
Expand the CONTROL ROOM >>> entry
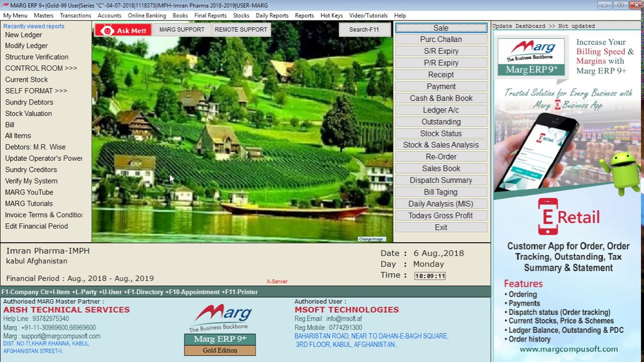(x=41, y=68)
